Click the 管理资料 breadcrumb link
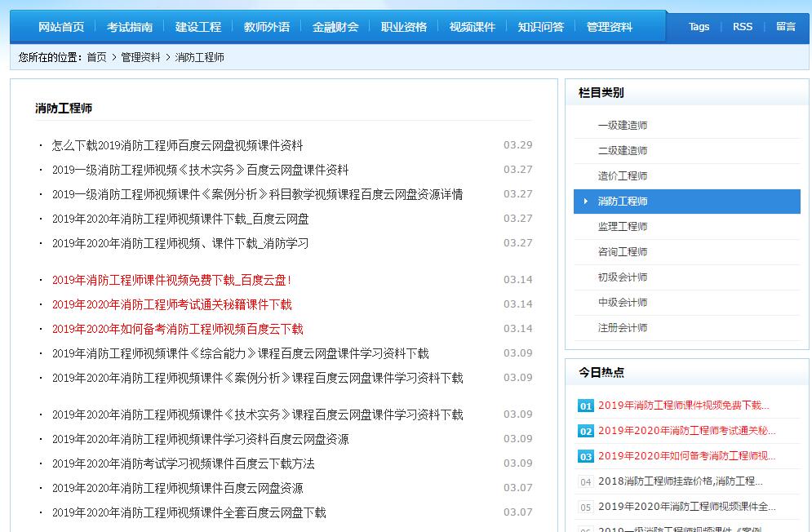Viewport: 812px width, 532px height. [x=140, y=57]
